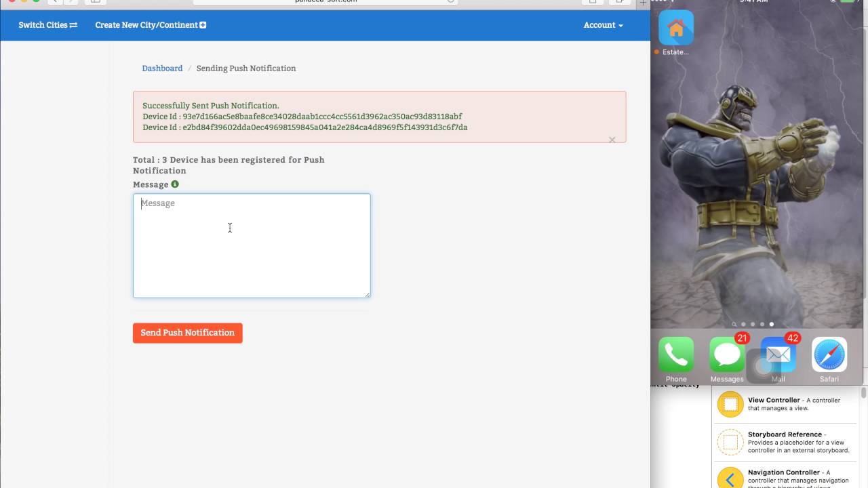
Task: Focus the Message text area
Action: pyautogui.click(x=252, y=245)
